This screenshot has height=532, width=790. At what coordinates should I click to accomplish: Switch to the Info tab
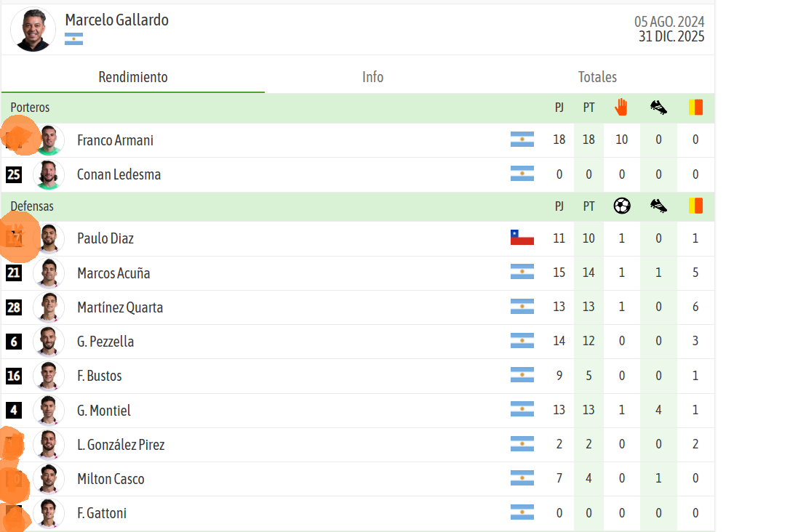point(373,77)
